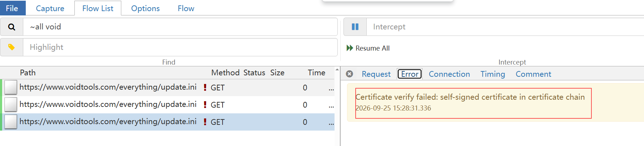
Task: Open the Request tab in the details panel
Action: [376, 74]
